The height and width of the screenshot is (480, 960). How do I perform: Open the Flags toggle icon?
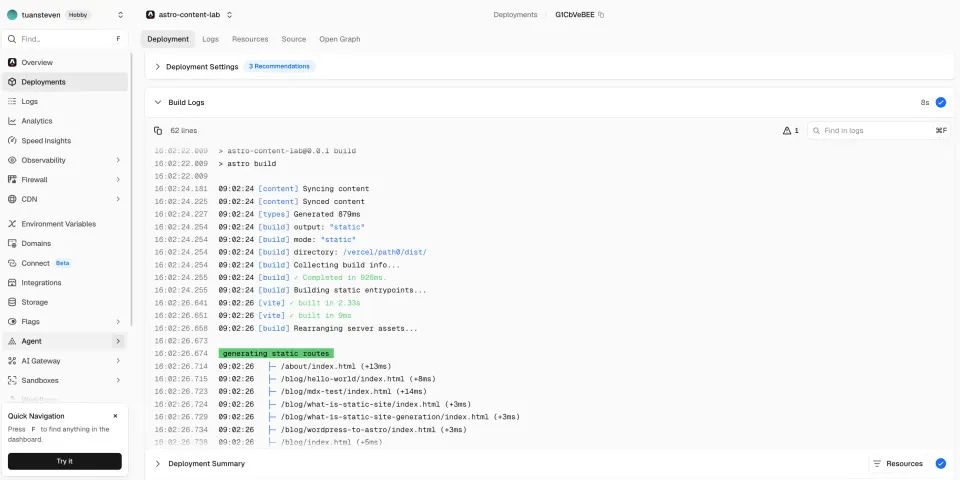pos(12,322)
